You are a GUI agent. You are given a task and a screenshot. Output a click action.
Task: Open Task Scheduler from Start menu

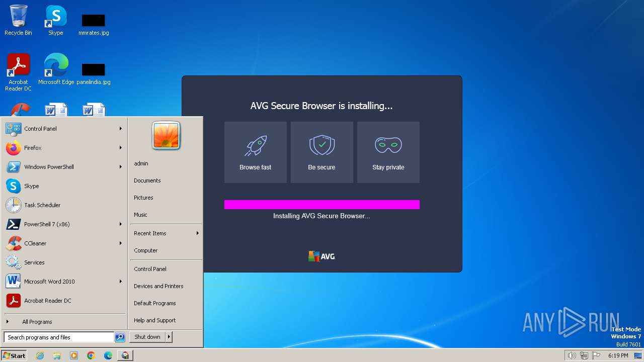[x=64, y=205]
